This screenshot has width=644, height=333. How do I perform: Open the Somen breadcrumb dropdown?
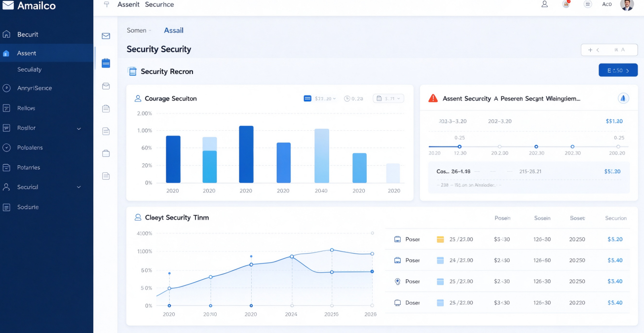point(139,31)
